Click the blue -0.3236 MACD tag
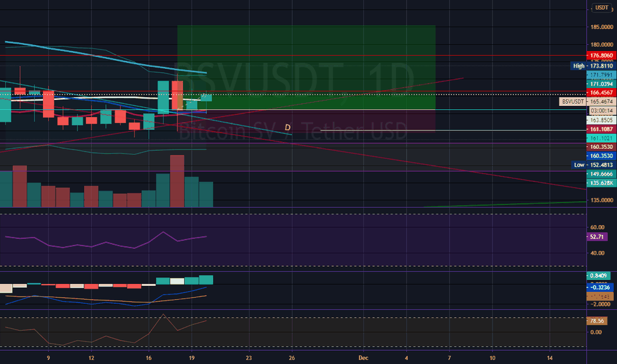 tap(600, 287)
